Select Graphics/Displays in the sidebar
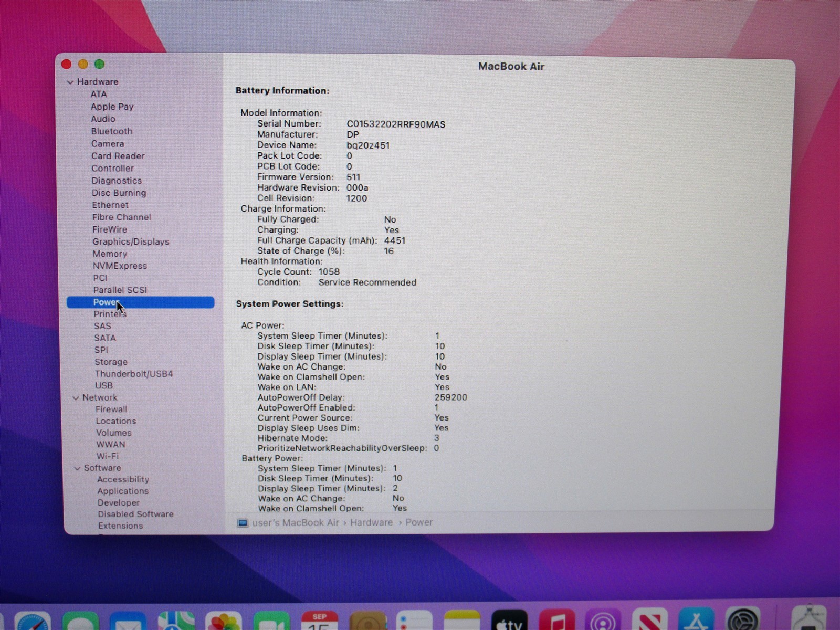This screenshot has height=630, width=840. (x=131, y=241)
